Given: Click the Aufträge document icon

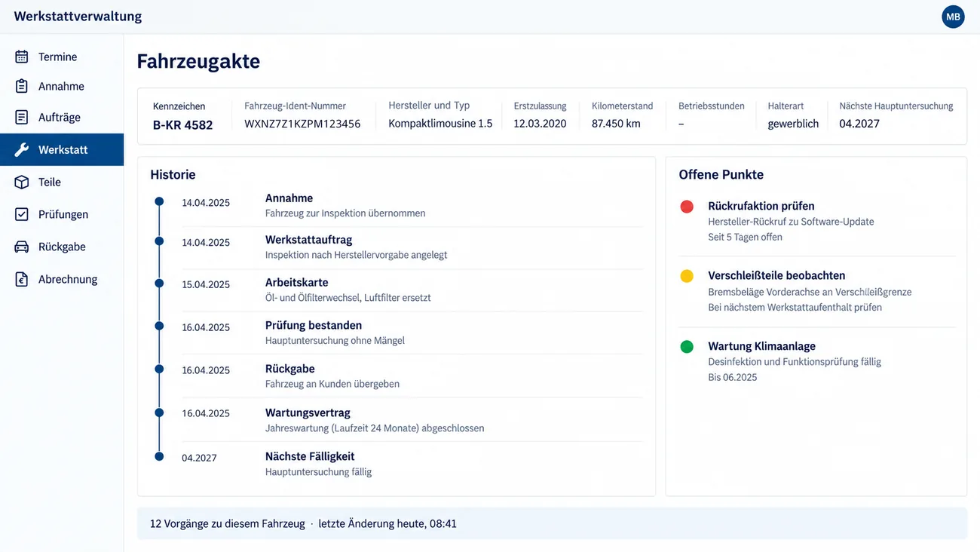Looking at the screenshot, I should click(22, 117).
